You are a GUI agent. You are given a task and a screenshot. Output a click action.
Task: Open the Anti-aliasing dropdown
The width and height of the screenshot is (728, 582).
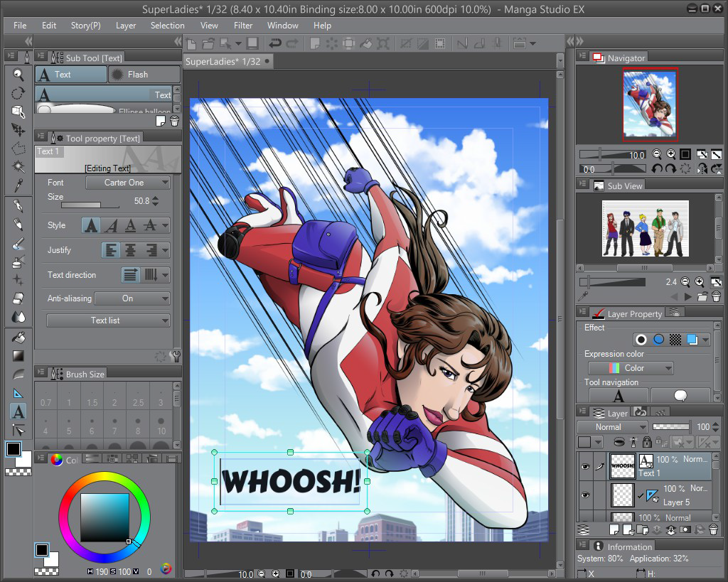(x=132, y=298)
